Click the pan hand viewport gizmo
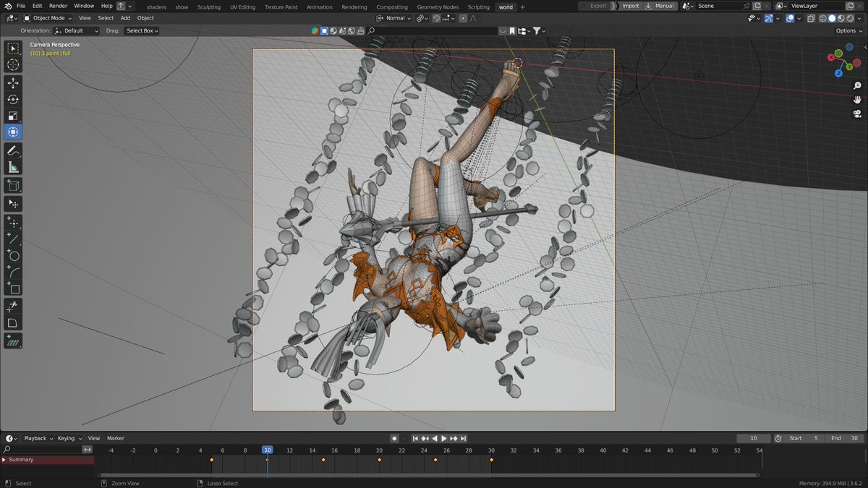 (857, 100)
